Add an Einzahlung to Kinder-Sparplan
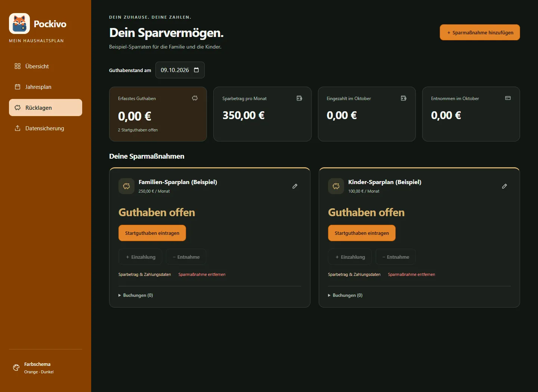 pyautogui.click(x=350, y=257)
